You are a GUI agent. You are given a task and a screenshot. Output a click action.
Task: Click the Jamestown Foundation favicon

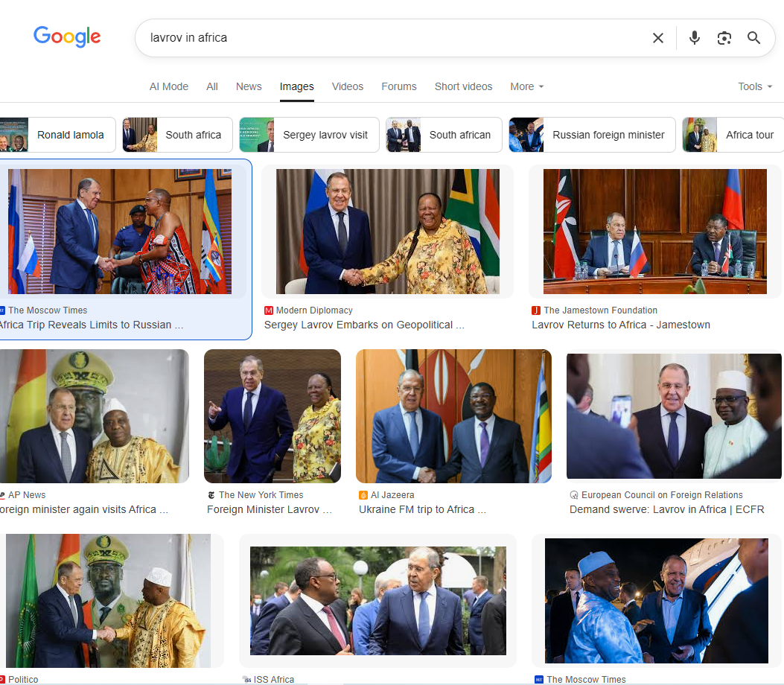point(536,310)
